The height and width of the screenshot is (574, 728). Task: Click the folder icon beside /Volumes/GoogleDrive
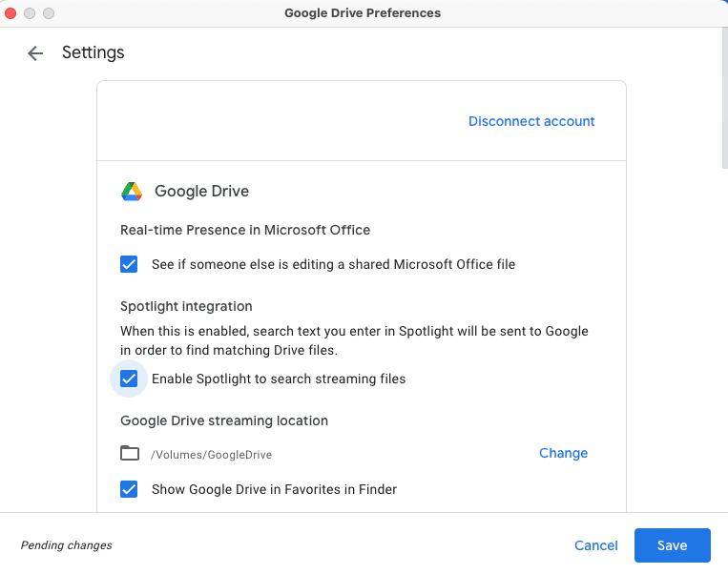click(130, 453)
